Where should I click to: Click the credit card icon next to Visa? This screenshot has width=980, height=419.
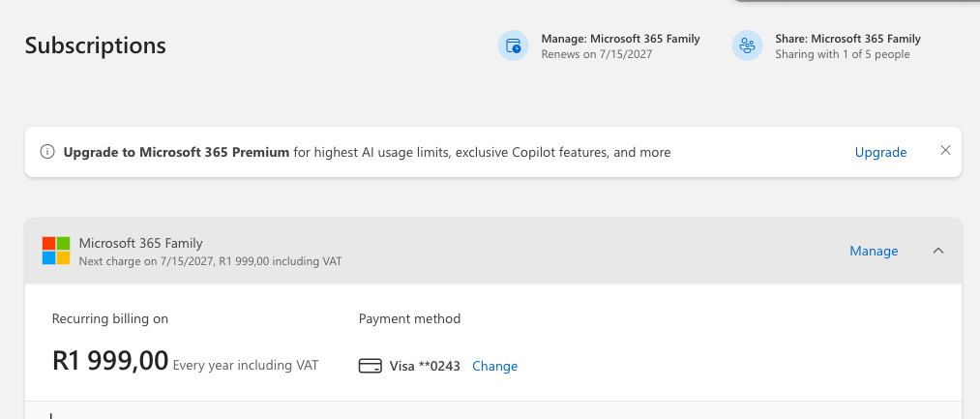(x=370, y=366)
